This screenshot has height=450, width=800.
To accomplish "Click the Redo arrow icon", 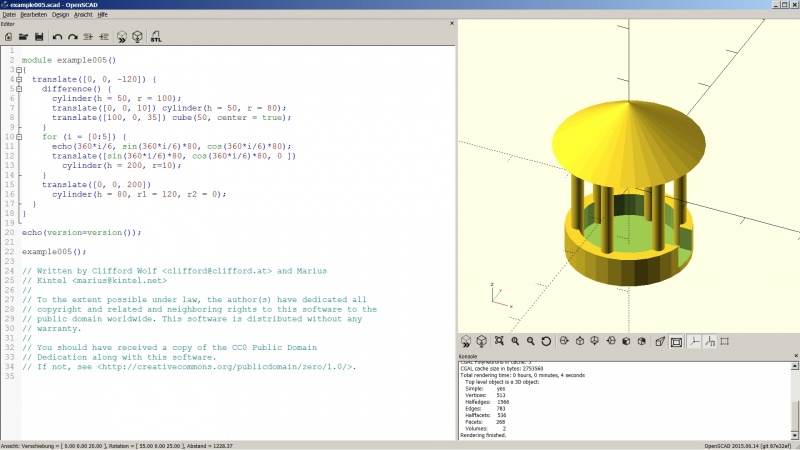I will [x=72, y=37].
